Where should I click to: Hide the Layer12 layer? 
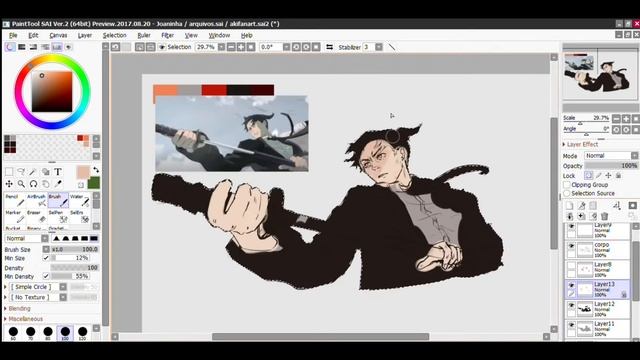[x=571, y=305]
